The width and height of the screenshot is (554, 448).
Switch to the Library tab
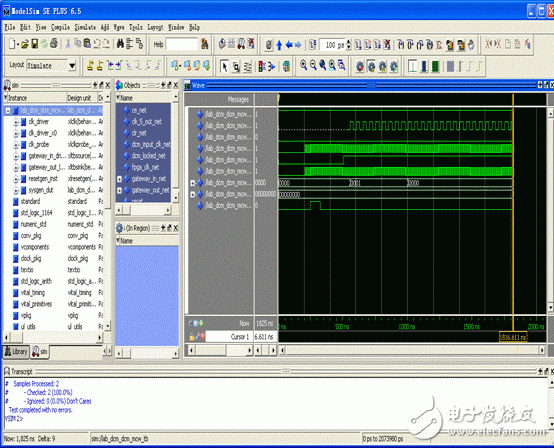click(16, 351)
